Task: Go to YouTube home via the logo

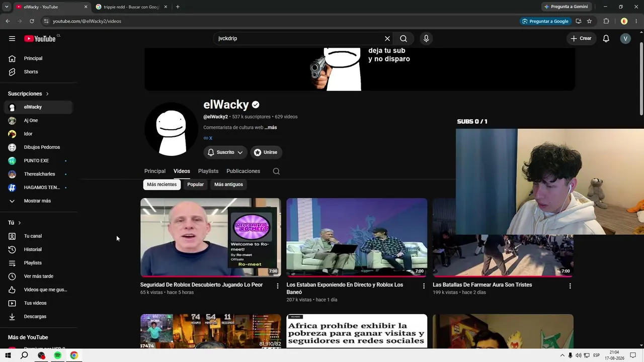Action: (40, 39)
